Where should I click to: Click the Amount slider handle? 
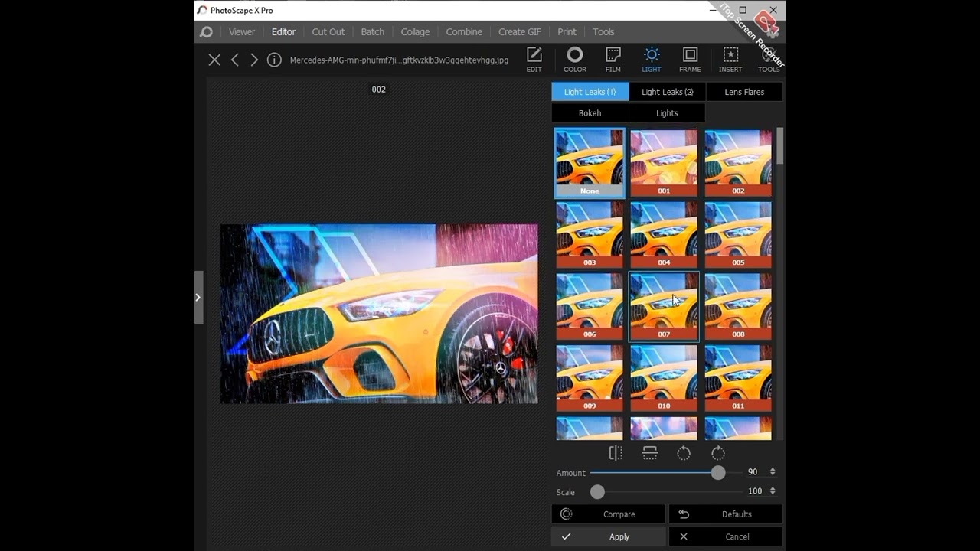717,473
